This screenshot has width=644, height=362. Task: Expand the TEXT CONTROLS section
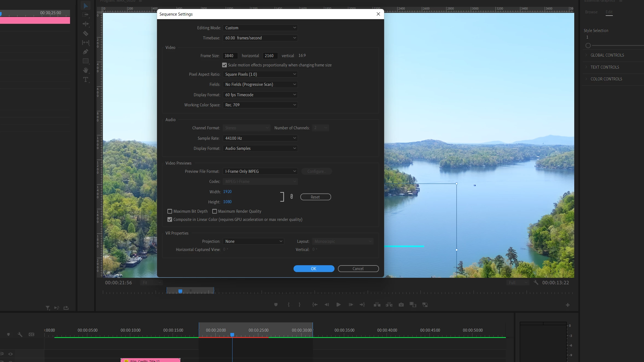605,67
